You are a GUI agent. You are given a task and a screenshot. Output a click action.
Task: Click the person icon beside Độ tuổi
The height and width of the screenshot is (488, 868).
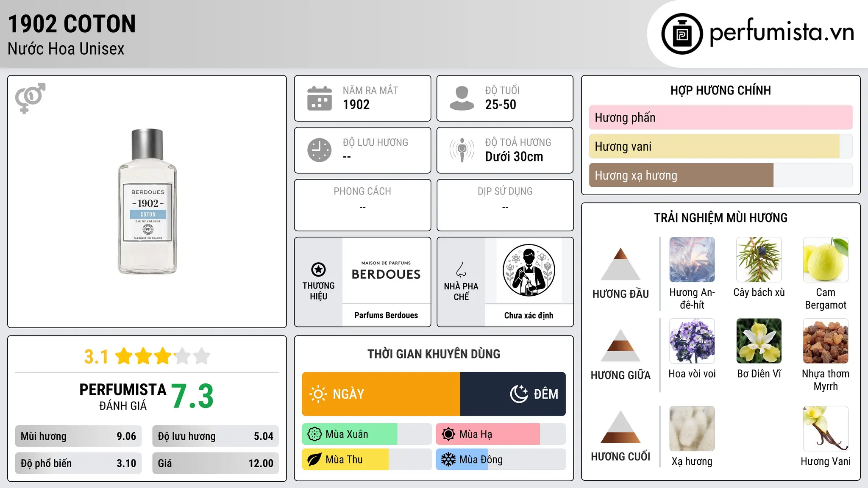[x=462, y=98]
